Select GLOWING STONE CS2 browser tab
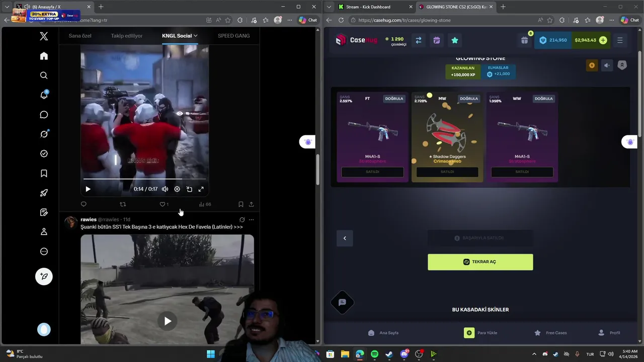 [x=456, y=7]
